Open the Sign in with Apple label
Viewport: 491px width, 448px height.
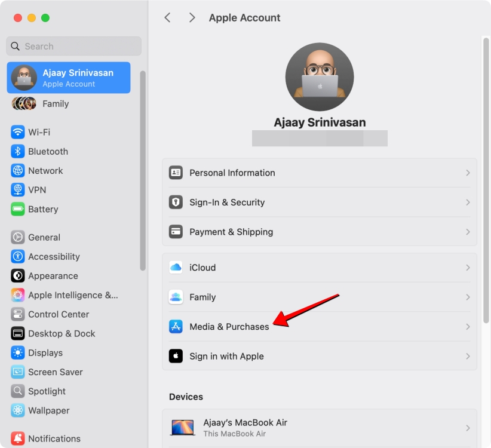[227, 356]
